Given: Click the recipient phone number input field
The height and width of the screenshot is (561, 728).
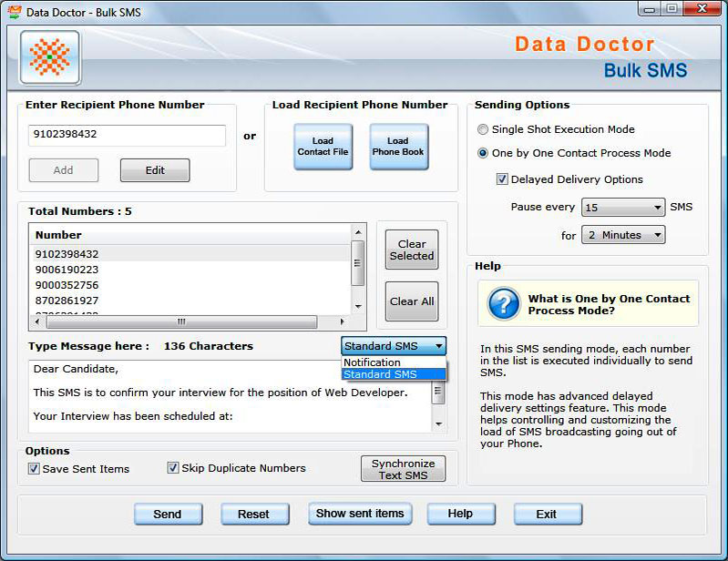Looking at the screenshot, I should click(x=127, y=135).
